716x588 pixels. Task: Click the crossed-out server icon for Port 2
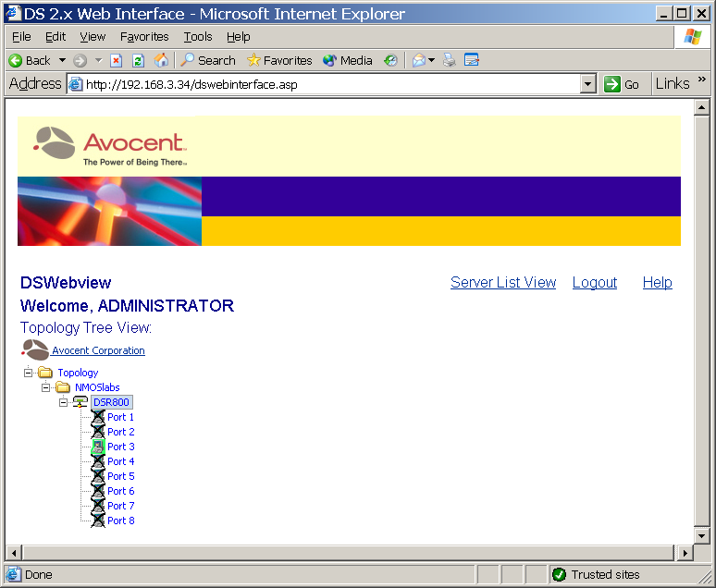[x=98, y=432]
